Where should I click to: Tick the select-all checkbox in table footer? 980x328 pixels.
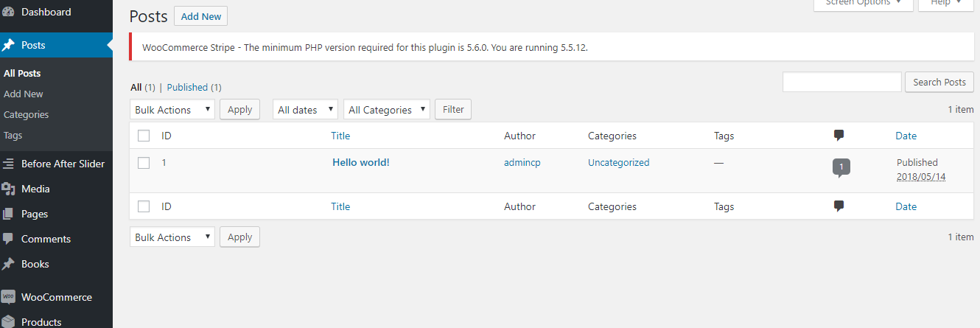pyautogui.click(x=144, y=206)
